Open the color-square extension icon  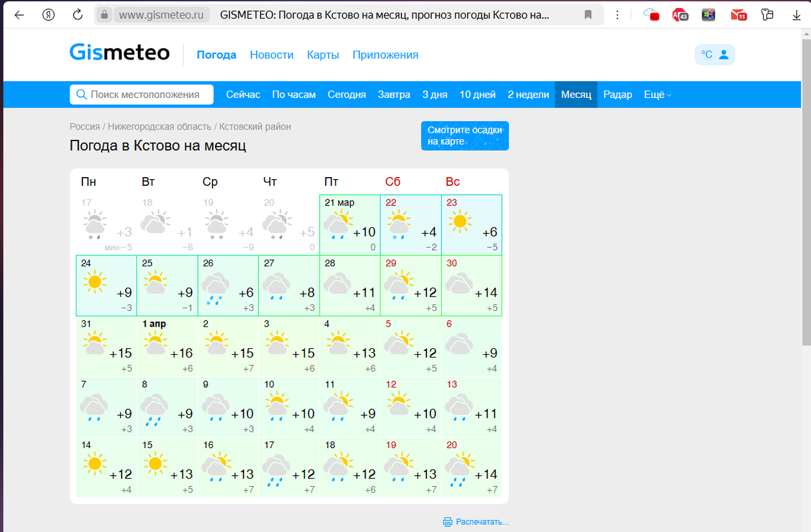coord(708,14)
